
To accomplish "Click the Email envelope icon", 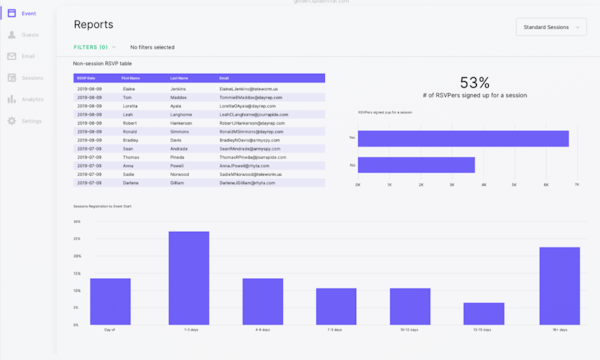I will pos(12,56).
